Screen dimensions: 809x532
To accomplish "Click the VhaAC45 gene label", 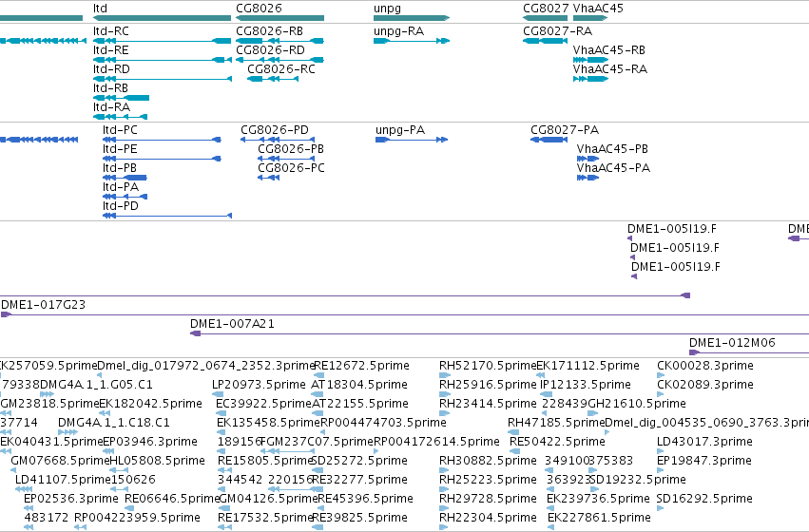I will pyautogui.click(x=598, y=9).
